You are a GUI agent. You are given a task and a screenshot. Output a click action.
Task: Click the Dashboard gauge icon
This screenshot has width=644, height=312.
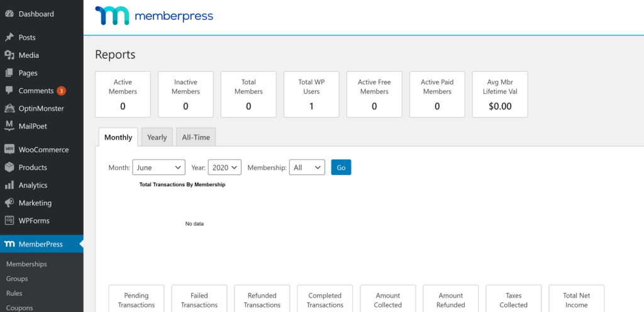[x=9, y=14]
